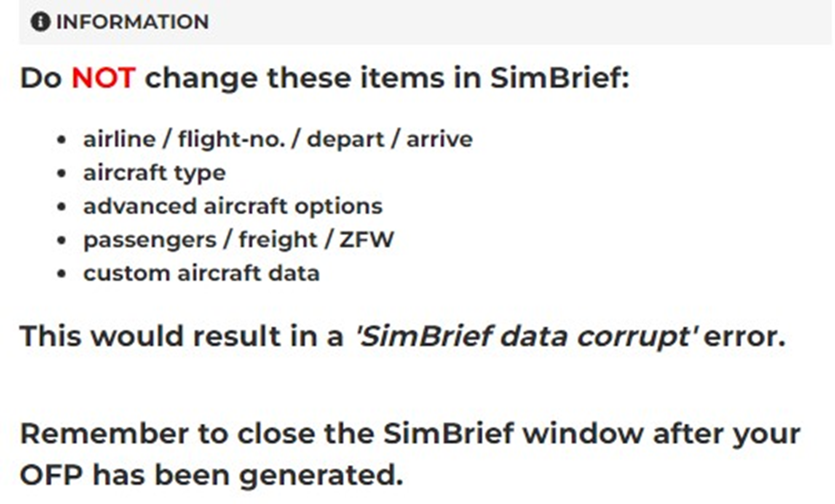
Task: Click 'change these items in SimBrief:' heading text
Action: [387, 78]
